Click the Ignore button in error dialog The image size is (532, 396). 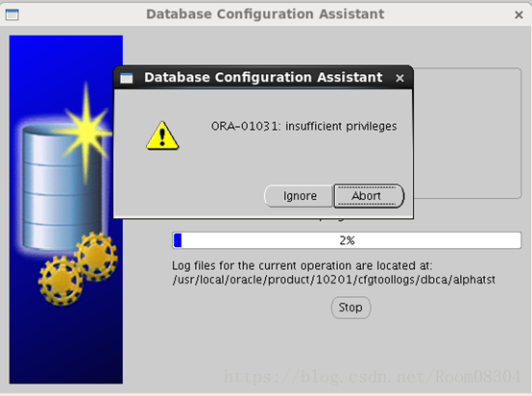pos(299,196)
